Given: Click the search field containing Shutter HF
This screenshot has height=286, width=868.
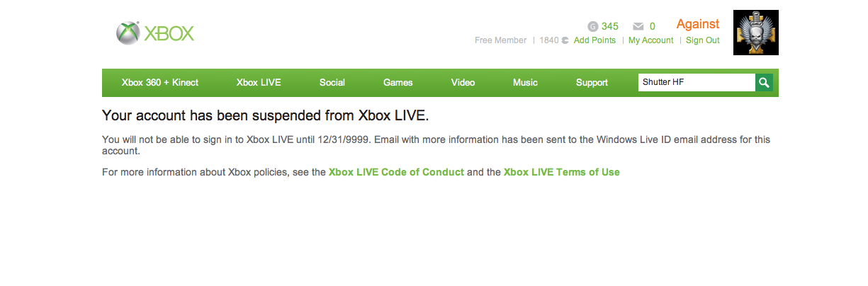Looking at the screenshot, I should pos(697,83).
